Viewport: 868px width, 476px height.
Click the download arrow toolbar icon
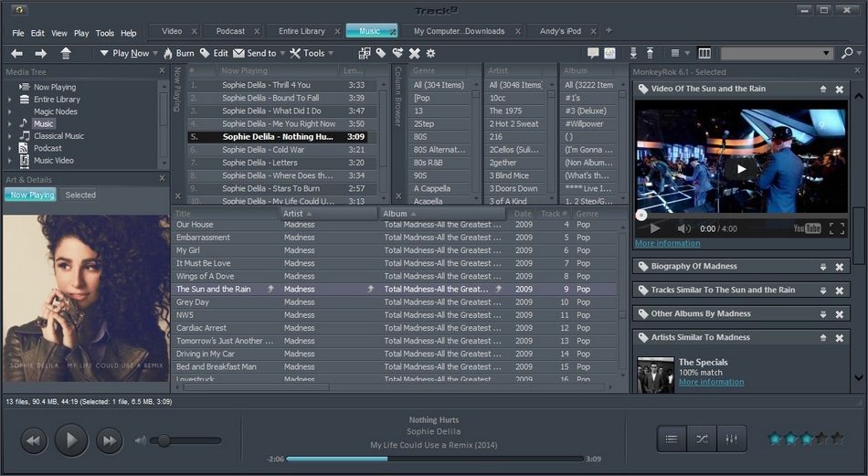[633, 53]
